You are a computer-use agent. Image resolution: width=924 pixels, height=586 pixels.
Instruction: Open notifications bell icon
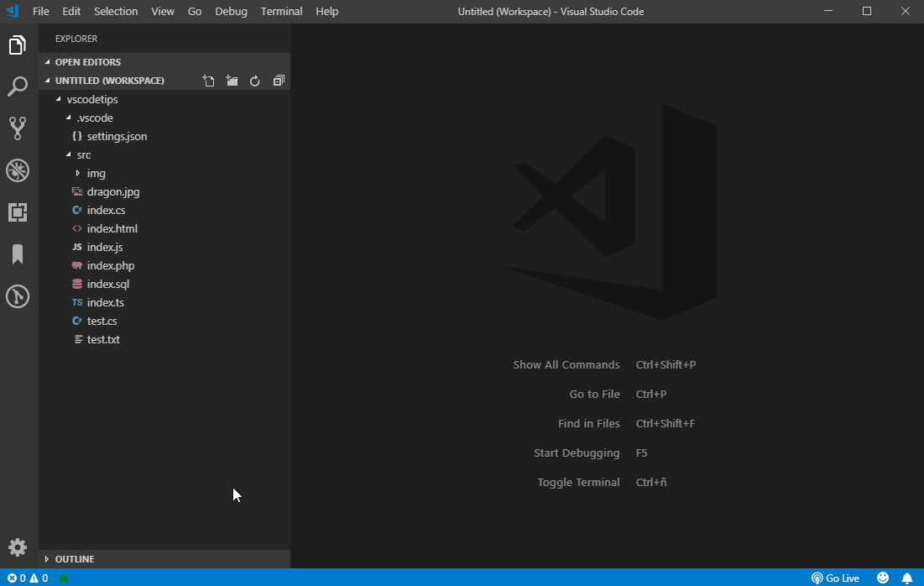(907, 578)
